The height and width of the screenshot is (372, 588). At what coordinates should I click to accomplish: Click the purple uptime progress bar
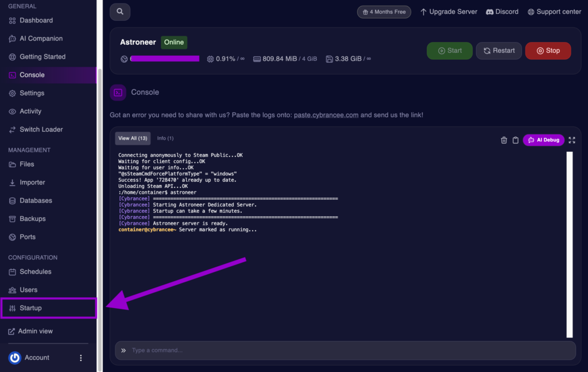pos(165,59)
